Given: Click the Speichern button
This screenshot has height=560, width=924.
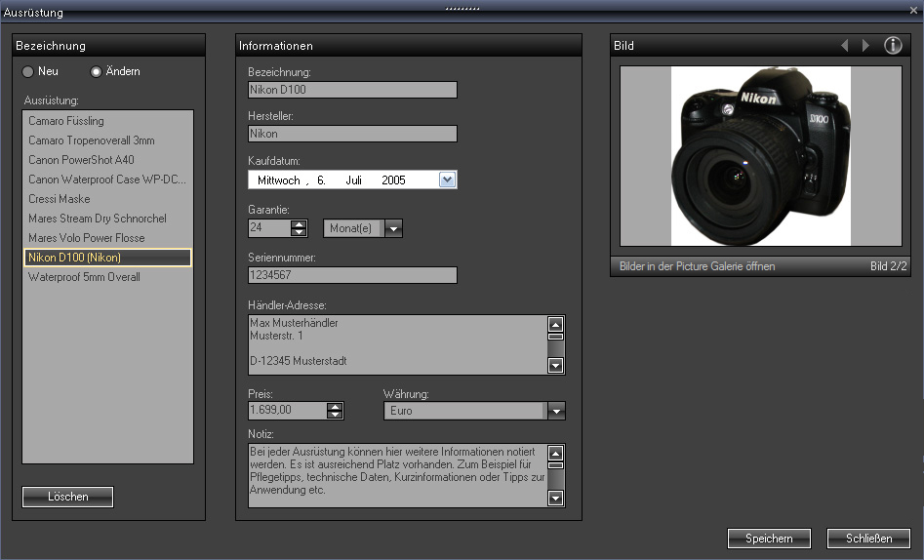Looking at the screenshot, I should coord(769,539).
